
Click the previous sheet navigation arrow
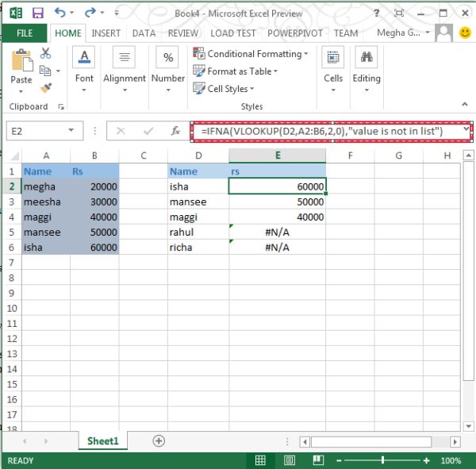(25, 440)
